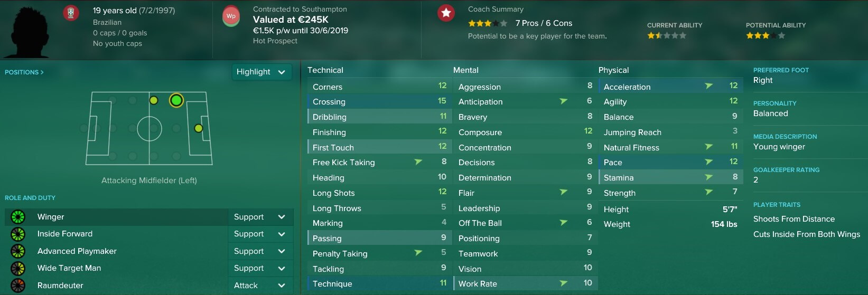Select the highlighted Attacking Midfielder Left pitch position
Image resolution: width=868 pixels, height=295 pixels.
click(176, 100)
